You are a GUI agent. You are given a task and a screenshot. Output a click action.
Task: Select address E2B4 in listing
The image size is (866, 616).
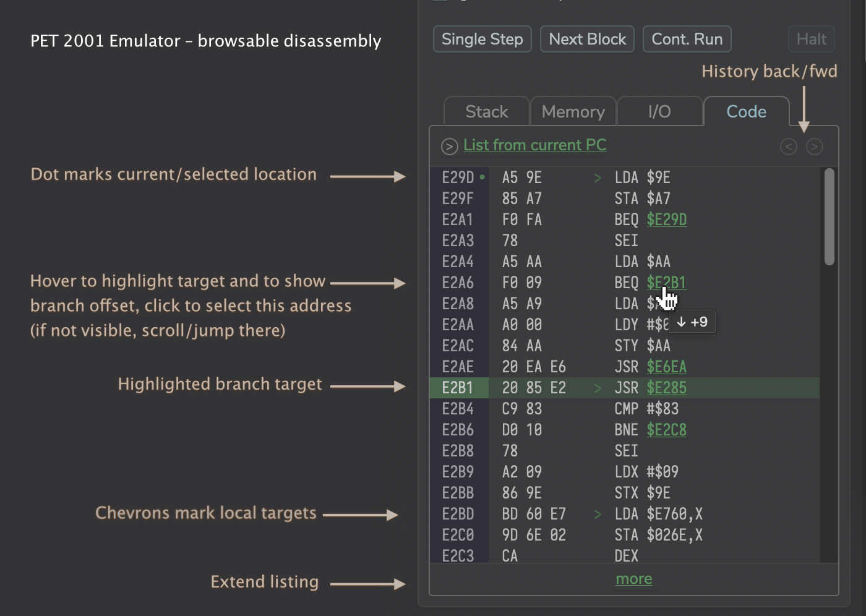point(458,409)
